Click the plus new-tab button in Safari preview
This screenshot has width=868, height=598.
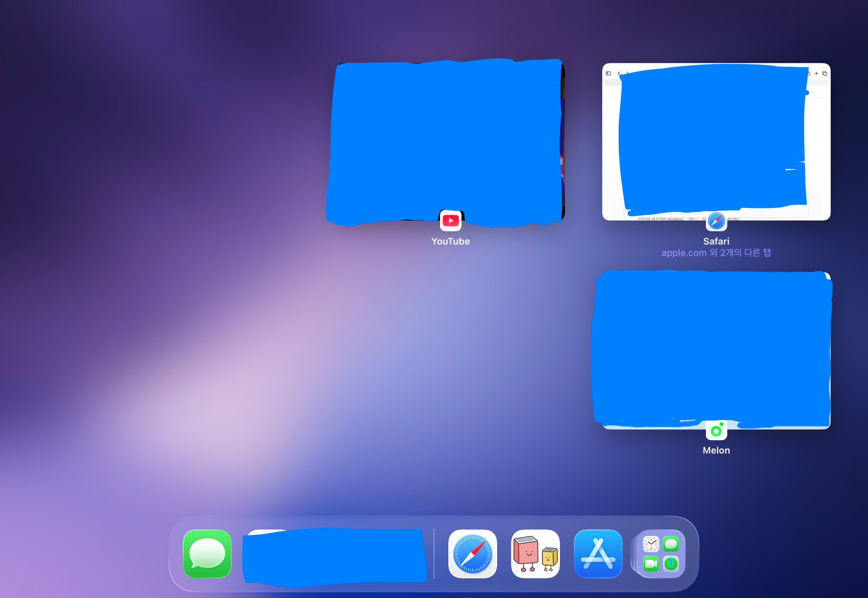(816, 73)
